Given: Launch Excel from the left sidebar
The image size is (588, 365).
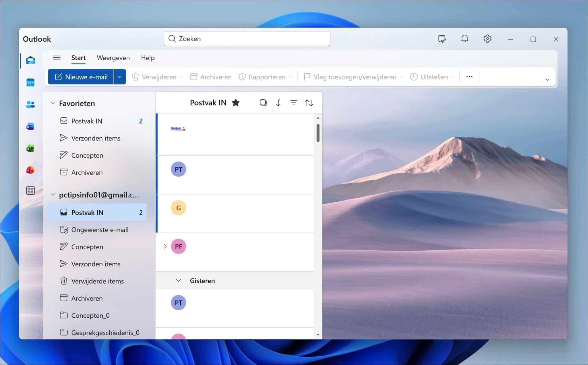Looking at the screenshot, I should point(30,148).
